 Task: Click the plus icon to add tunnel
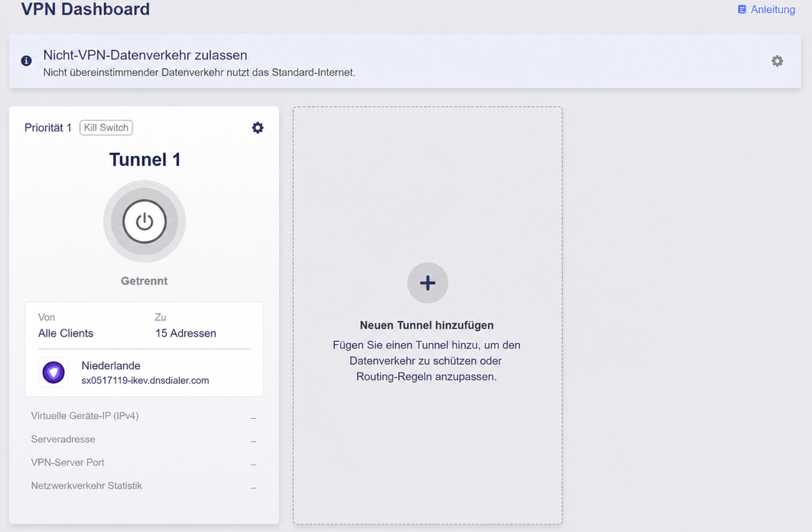click(x=427, y=283)
